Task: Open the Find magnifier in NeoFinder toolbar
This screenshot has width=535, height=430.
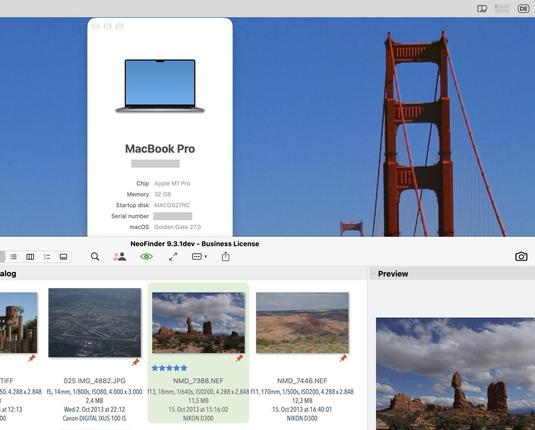Action: [95, 257]
